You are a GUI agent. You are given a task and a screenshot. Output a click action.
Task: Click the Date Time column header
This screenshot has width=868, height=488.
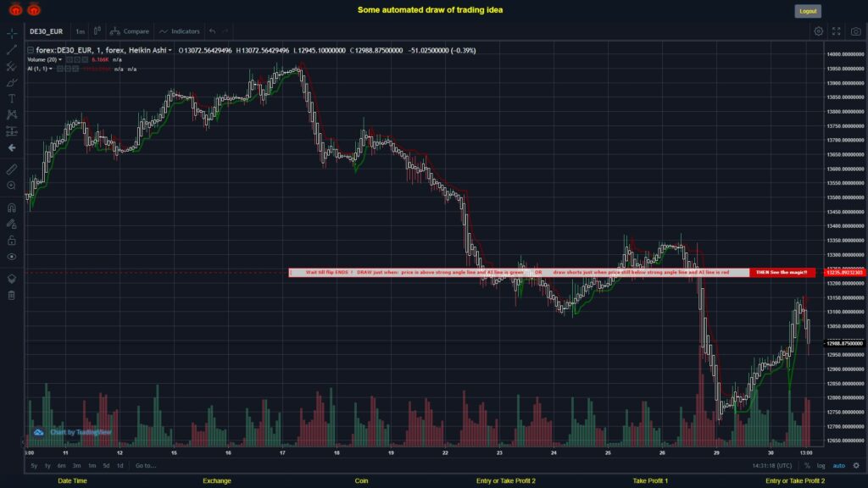[x=73, y=481]
